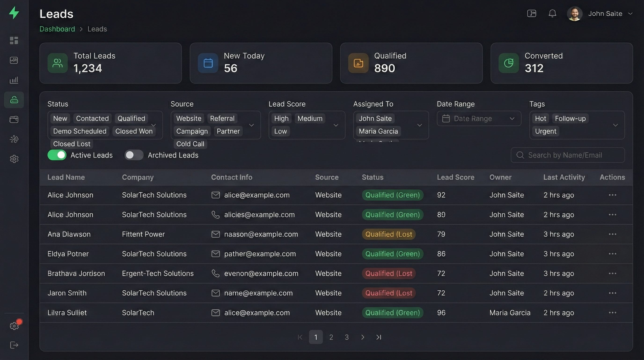The height and width of the screenshot is (360, 644).
Task: Click the Search by Name/Email field
Action: pos(567,155)
